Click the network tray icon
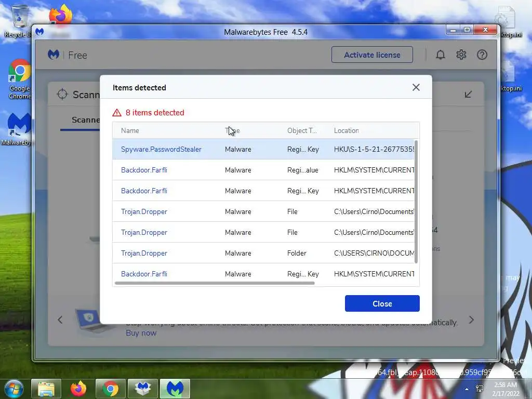 [x=480, y=389]
